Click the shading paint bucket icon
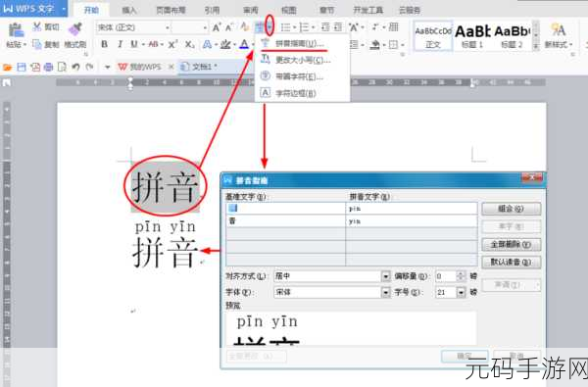Viewport: 588px width, 387px height. (x=375, y=45)
